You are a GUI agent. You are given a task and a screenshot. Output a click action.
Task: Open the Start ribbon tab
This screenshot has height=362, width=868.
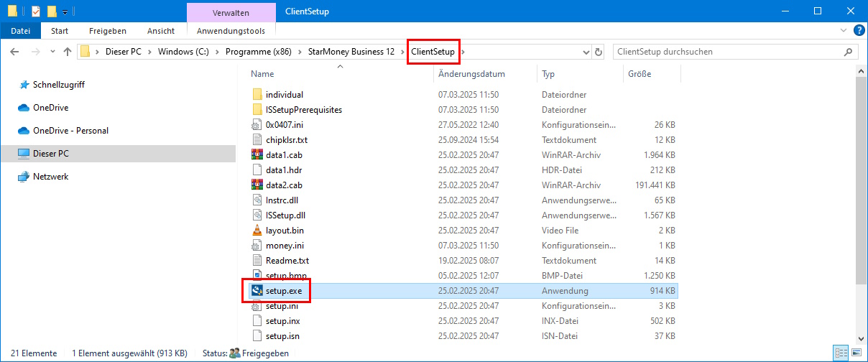point(60,31)
